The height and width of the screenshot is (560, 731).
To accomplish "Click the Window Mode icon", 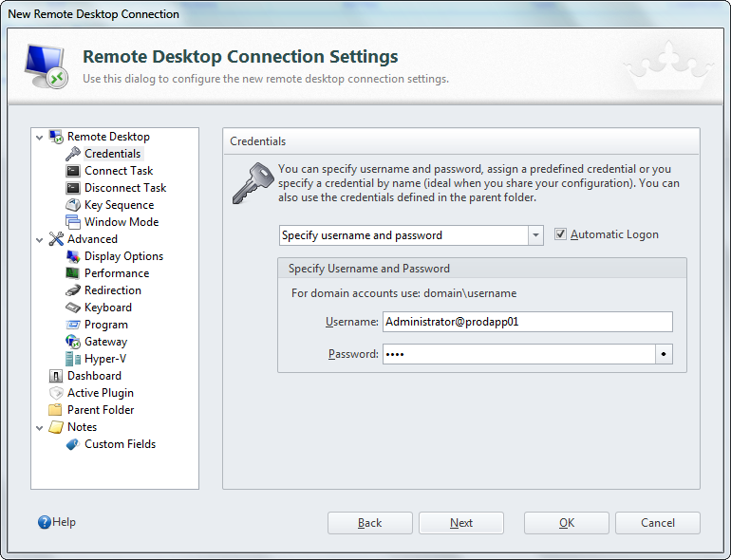I will pyautogui.click(x=73, y=222).
